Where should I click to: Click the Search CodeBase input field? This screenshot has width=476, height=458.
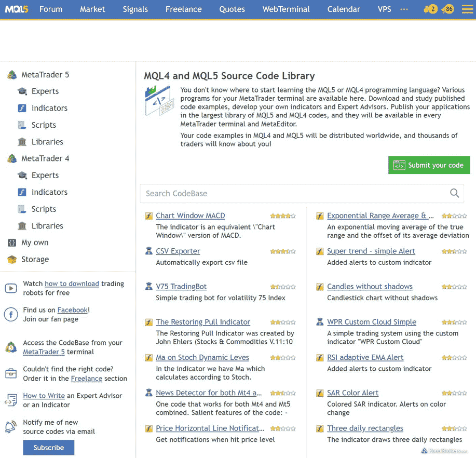(x=293, y=193)
